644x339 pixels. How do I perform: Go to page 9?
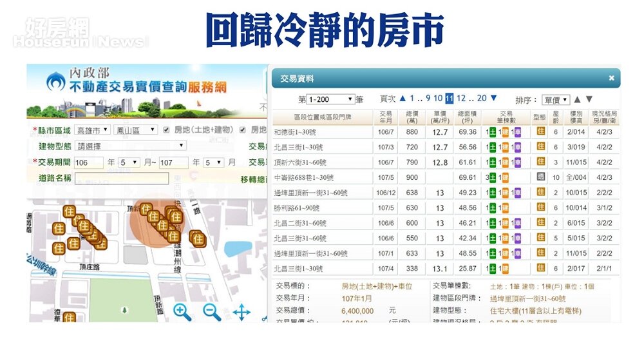click(428, 98)
